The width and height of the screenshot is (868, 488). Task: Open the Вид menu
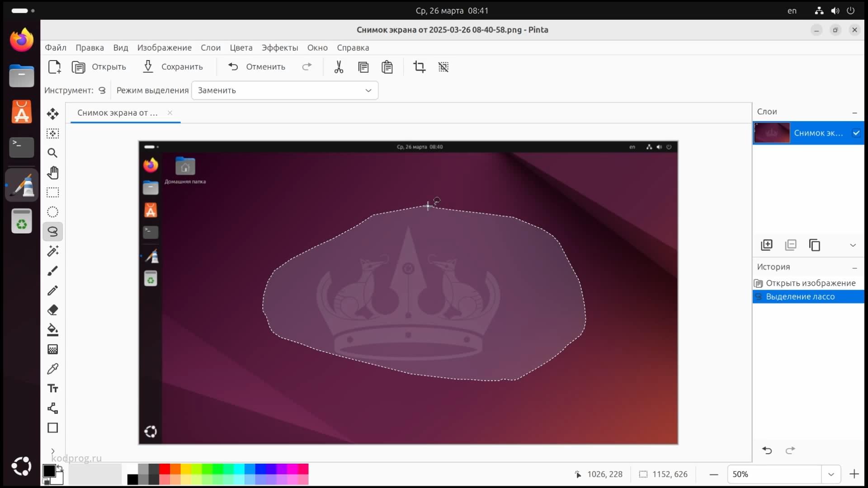pos(121,48)
